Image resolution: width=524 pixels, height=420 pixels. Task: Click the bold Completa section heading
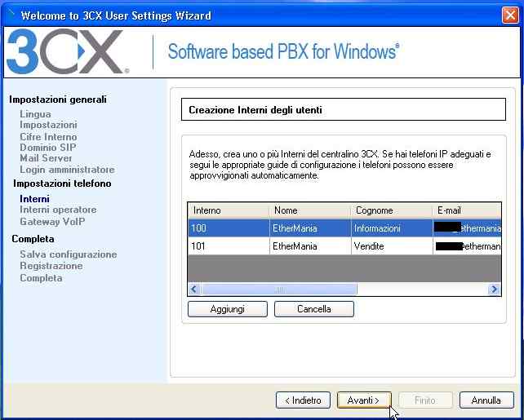(33, 239)
